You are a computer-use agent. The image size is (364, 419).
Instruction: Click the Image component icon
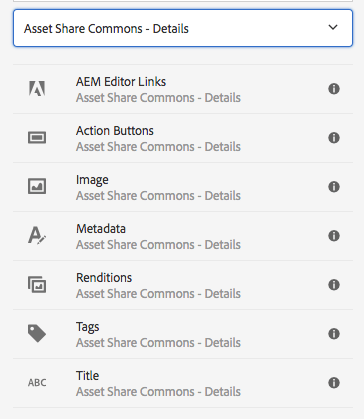pos(37,186)
